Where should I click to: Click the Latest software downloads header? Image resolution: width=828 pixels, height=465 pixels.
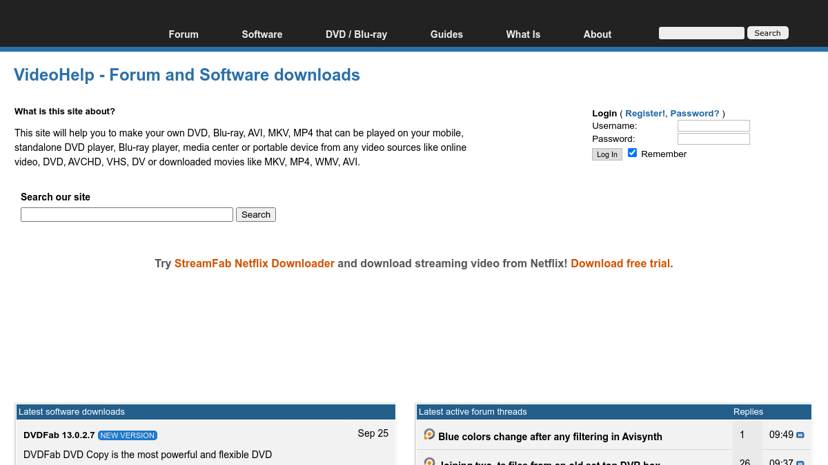click(205, 412)
